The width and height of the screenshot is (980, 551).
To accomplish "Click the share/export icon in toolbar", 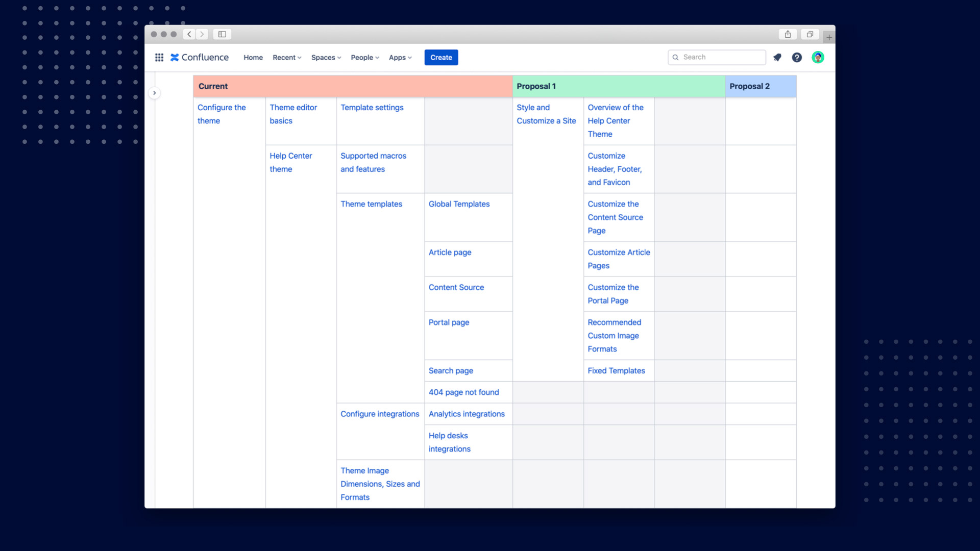I will [x=788, y=34].
